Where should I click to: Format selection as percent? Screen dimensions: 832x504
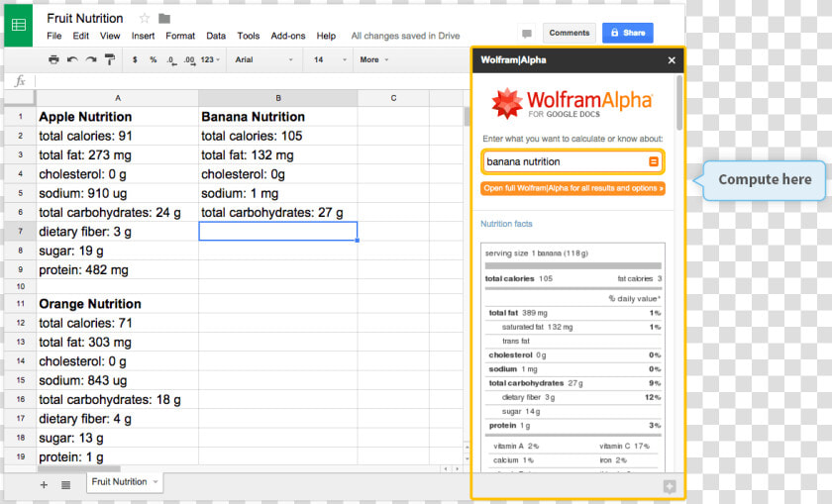[154, 59]
